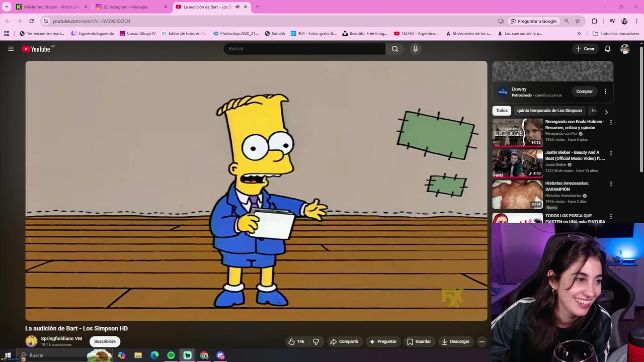Subscribe to Springfieldiano VM channel
Viewport: 644px width, 362px height.
[105, 341]
